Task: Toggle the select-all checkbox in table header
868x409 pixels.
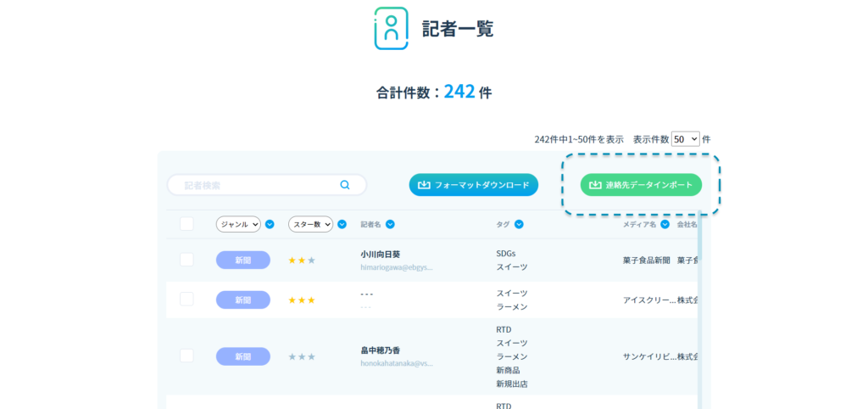Action: [186, 224]
